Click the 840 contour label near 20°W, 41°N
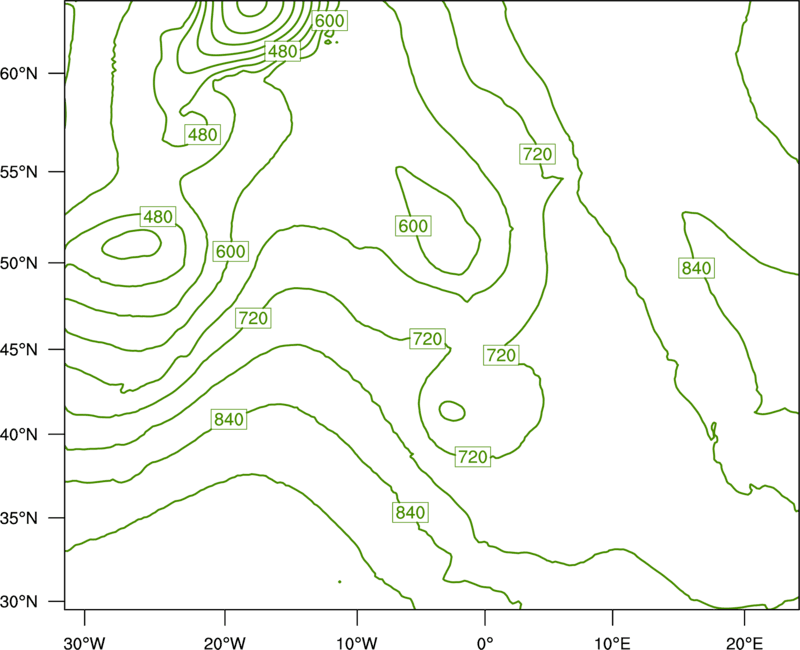Screen dimensions: 800x650 pyautogui.click(x=229, y=419)
